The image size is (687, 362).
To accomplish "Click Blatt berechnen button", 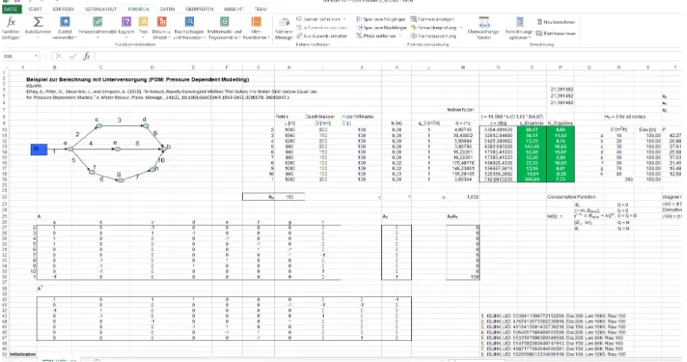I will click(x=556, y=33).
